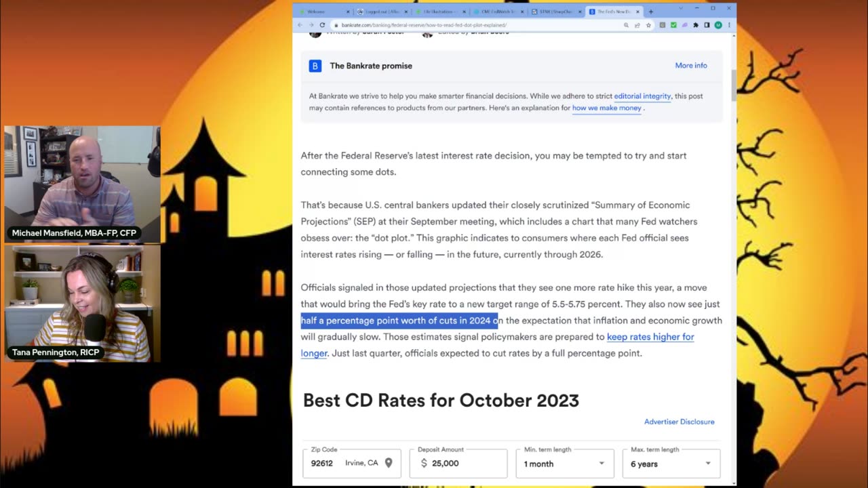Click the Tana Pennington, RICP name label
This screenshot has height=488, width=868.
click(56, 352)
